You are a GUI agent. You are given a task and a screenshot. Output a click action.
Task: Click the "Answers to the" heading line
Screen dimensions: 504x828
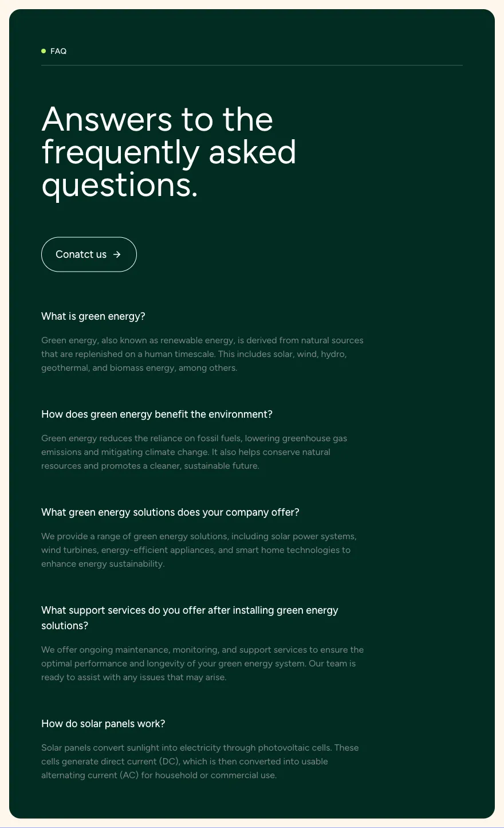(x=157, y=119)
